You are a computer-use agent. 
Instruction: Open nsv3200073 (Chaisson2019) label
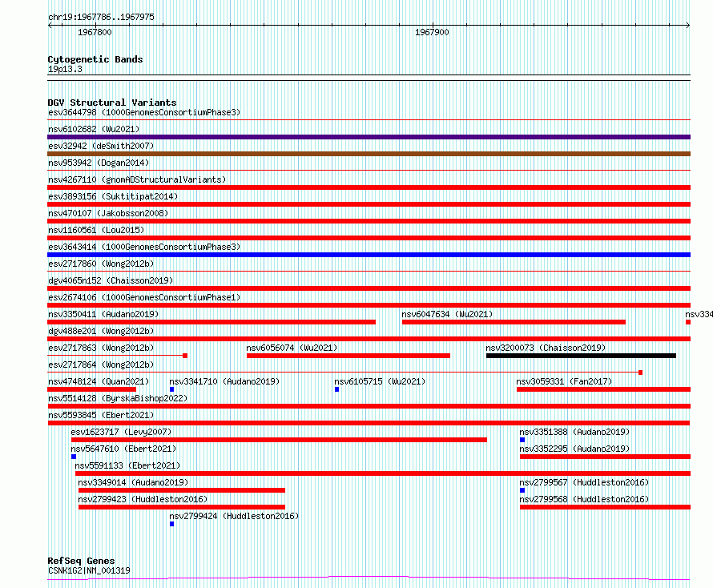coord(546,348)
